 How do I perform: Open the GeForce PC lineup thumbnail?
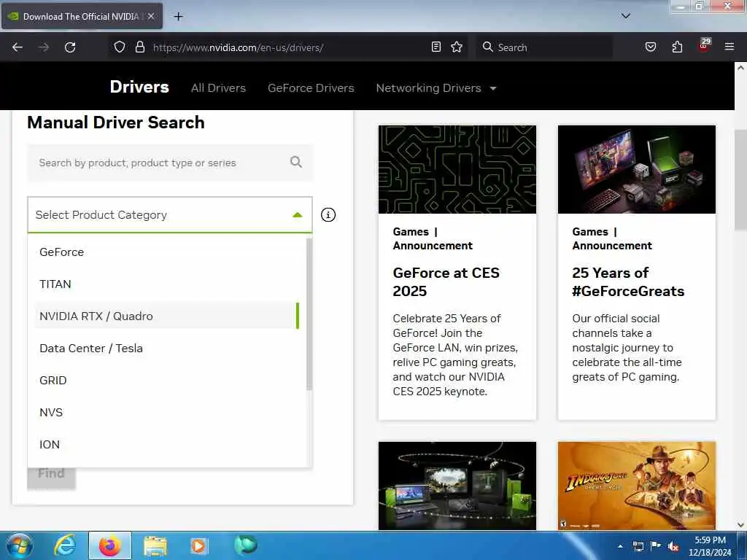point(457,485)
